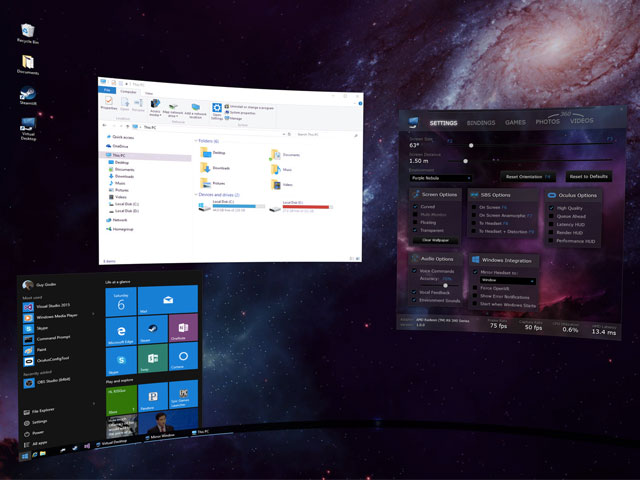Enable the Latency HUD checkbox
Viewport: 640px width, 480px height.
pos(551,224)
